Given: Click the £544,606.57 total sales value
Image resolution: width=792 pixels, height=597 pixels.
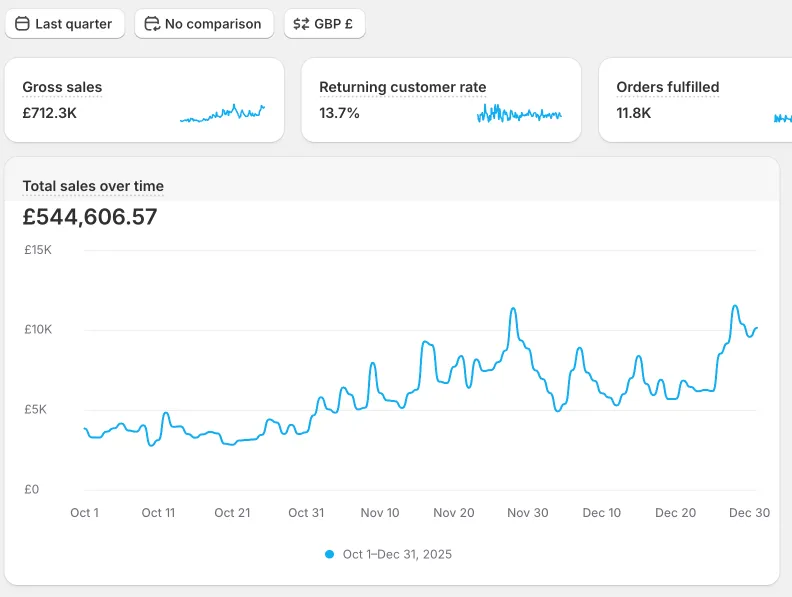Looking at the screenshot, I should [90, 217].
